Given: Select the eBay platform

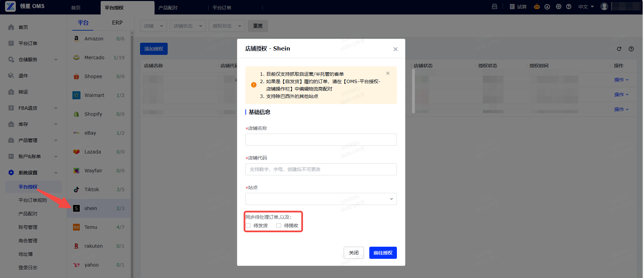Looking at the screenshot, I should [x=98, y=133].
